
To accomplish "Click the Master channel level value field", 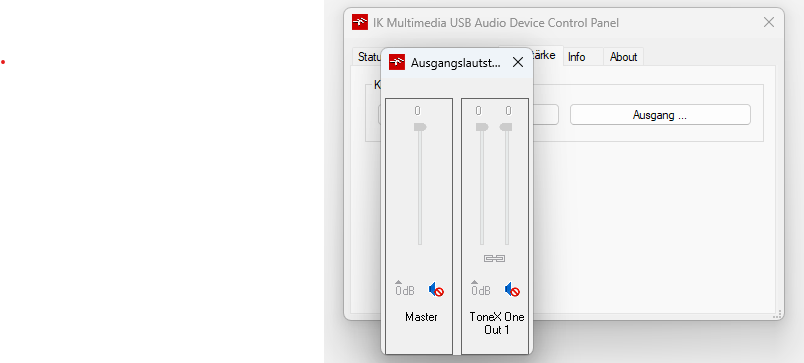I will (417, 111).
